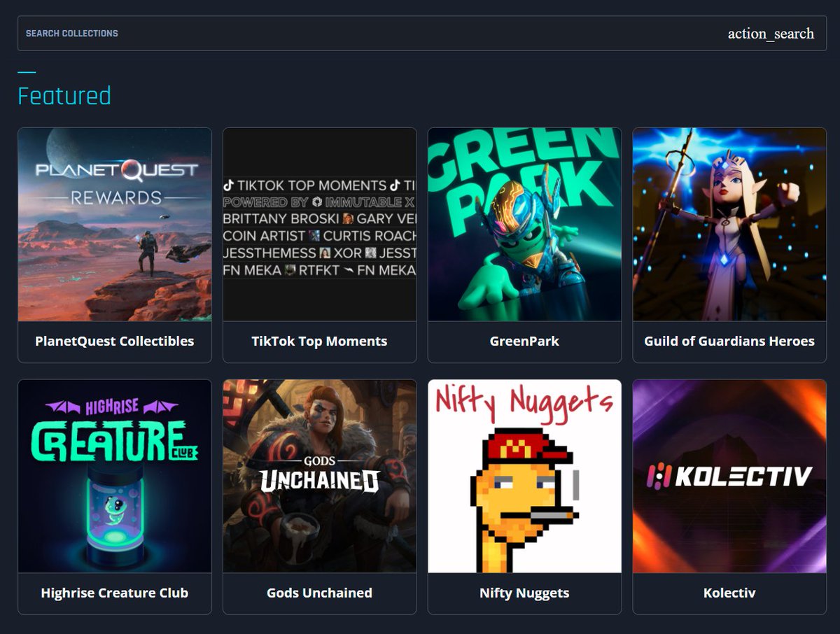The height and width of the screenshot is (634, 840).
Task: Select the PlanetQuest Collectibles title link
Action: click(115, 341)
